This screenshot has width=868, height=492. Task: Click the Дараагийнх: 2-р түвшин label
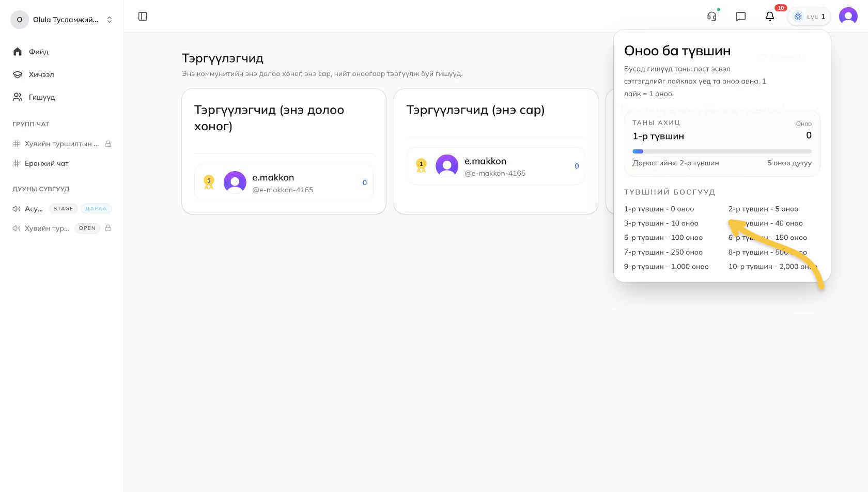676,163
